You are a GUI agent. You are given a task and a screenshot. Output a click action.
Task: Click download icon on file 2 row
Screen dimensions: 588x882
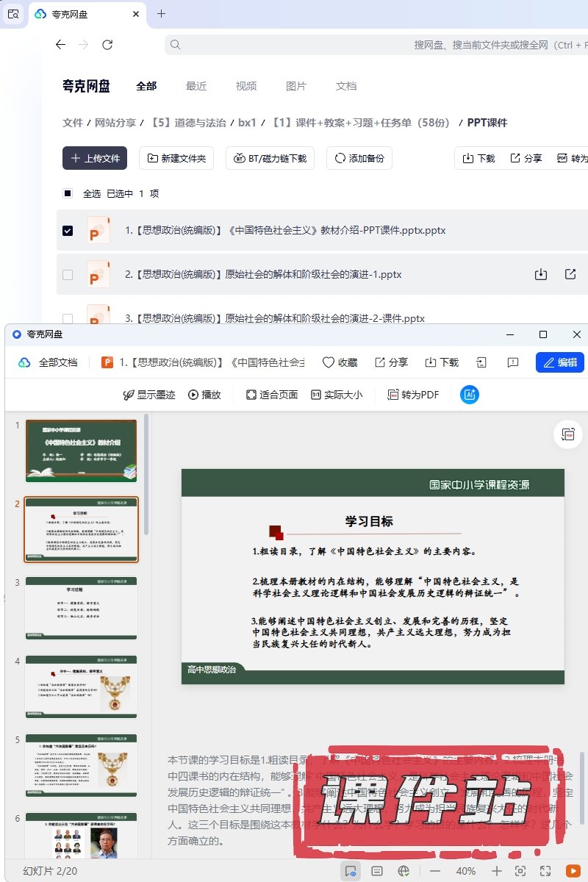[x=541, y=274]
